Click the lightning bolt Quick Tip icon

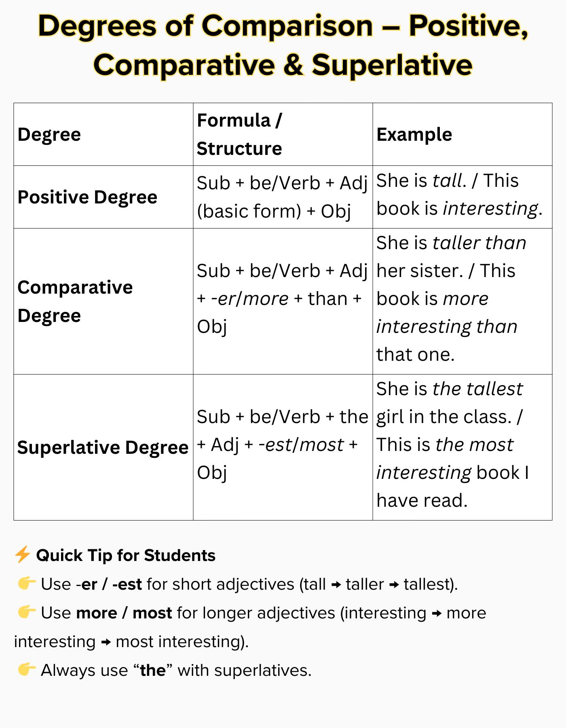22,554
